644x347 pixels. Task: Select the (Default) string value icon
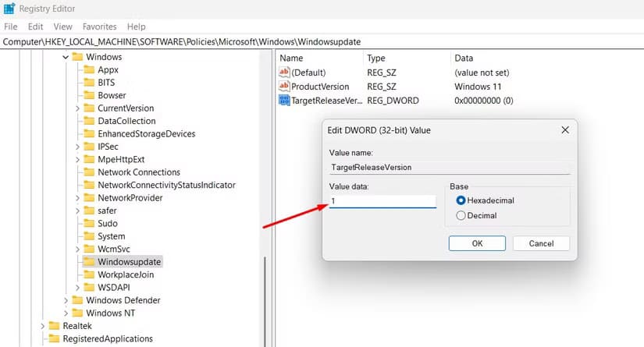click(x=284, y=73)
